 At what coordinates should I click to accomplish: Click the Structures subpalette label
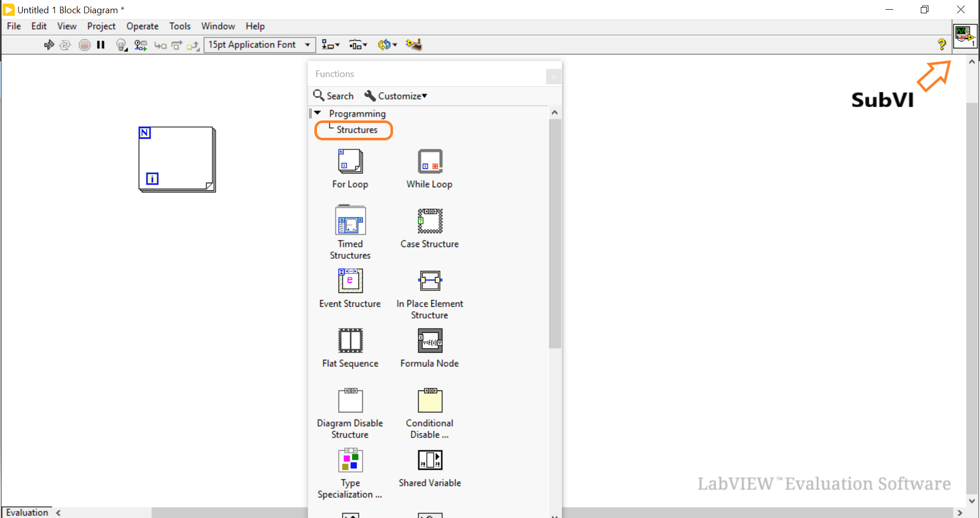coord(357,130)
